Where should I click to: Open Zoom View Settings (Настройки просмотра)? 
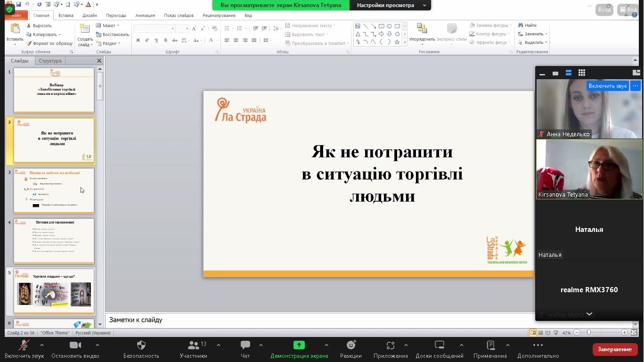[x=390, y=5]
